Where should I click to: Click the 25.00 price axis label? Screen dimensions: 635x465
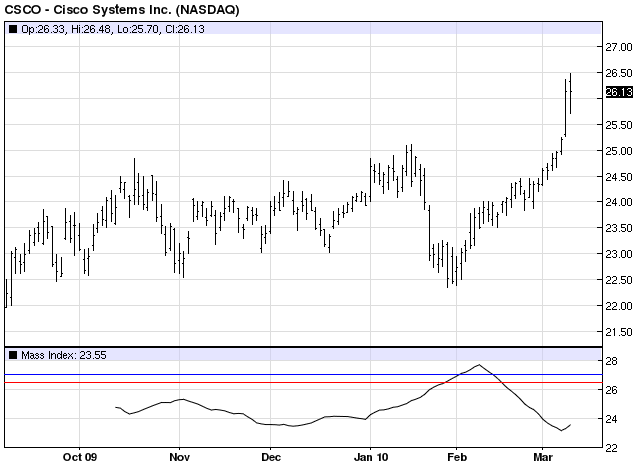(619, 151)
